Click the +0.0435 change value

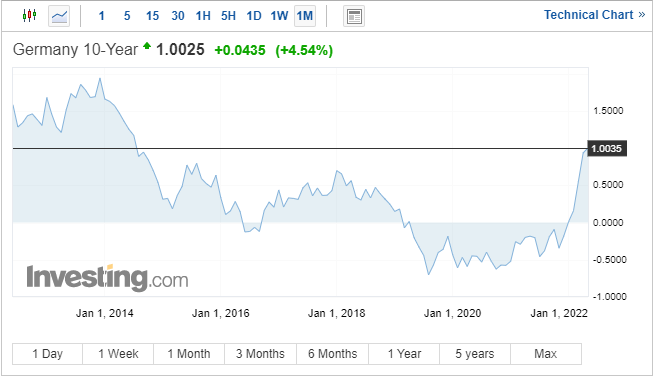240,50
